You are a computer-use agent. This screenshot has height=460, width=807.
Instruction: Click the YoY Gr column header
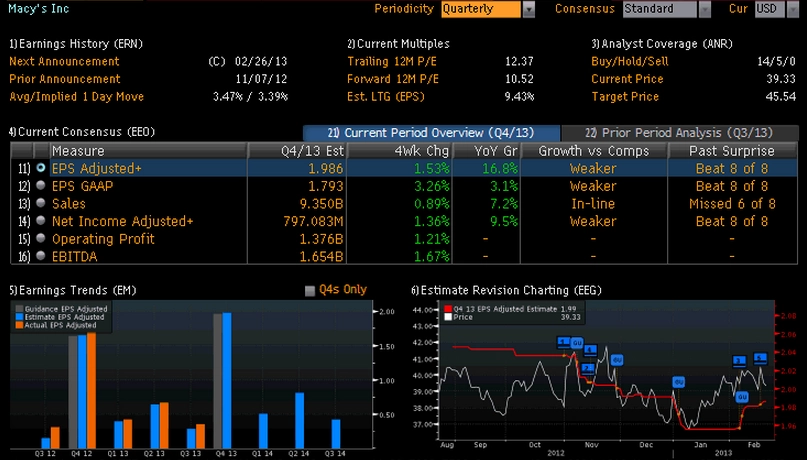tap(486, 151)
